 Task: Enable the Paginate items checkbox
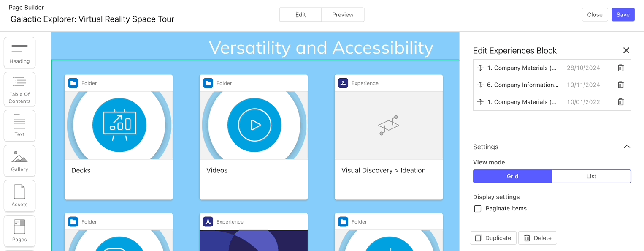tap(478, 209)
